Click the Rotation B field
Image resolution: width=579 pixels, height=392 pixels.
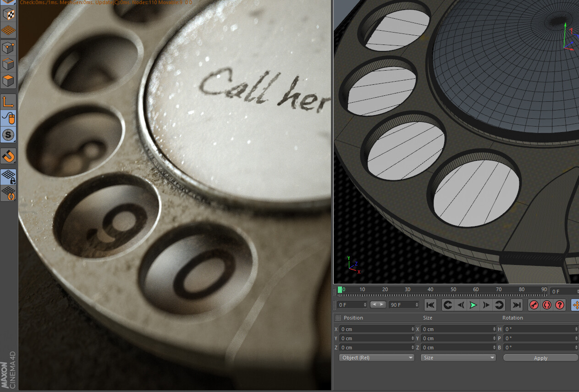[540, 348]
